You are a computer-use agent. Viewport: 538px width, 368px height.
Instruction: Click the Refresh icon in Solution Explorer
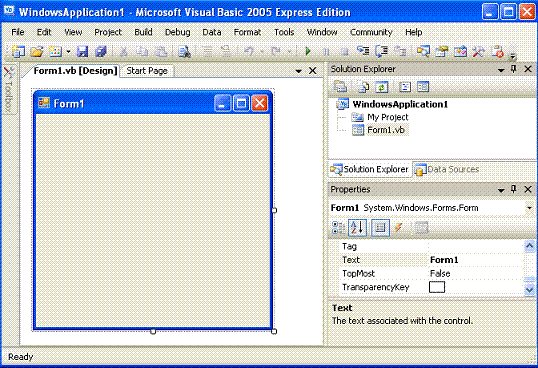(381, 87)
